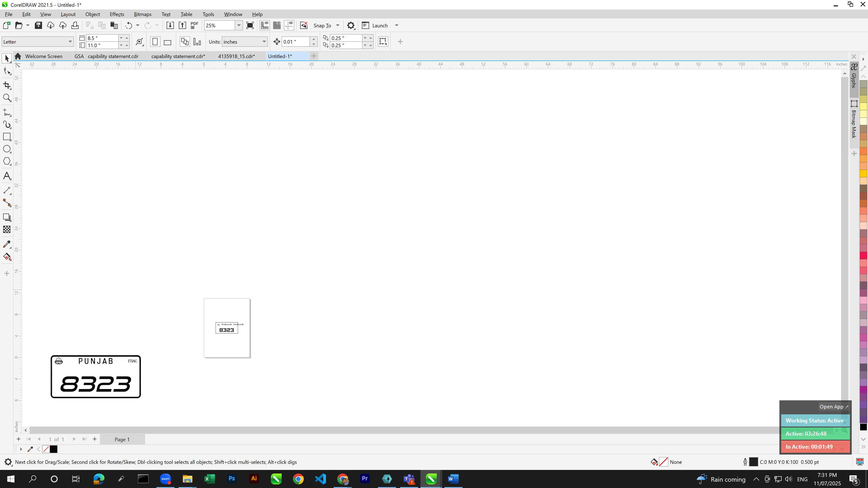Open the Snap To dropdown
The height and width of the screenshot is (488, 868).
(x=338, y=25)
